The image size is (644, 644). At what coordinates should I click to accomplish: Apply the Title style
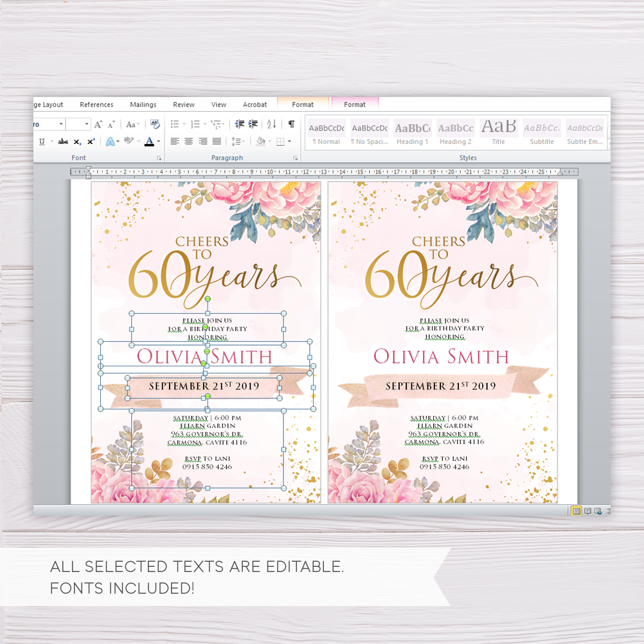click(x=499, y=132)
